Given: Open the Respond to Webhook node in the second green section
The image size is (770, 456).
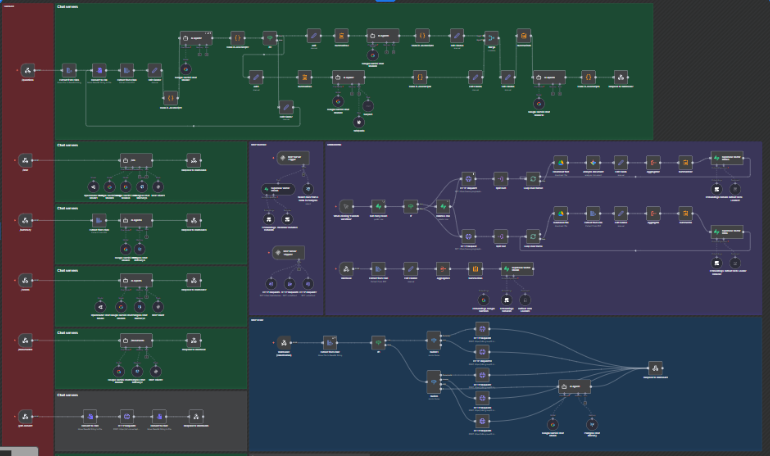Looking at the screenshot, I should (x=193, y=160).
